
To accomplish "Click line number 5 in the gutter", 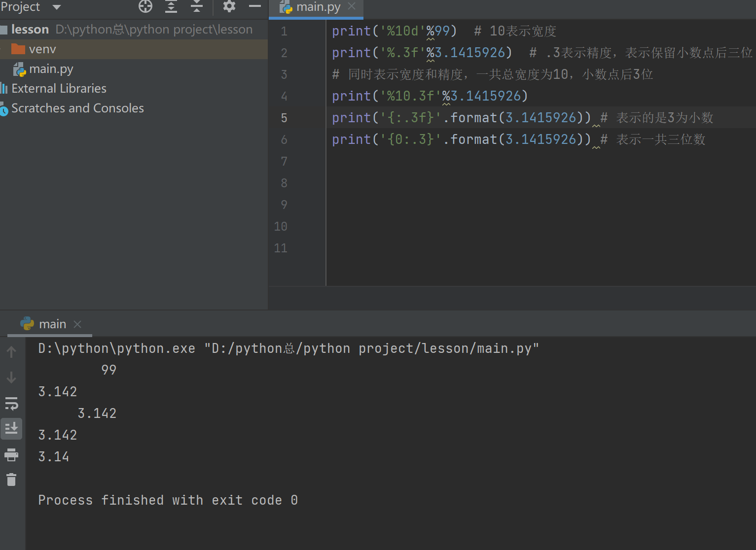I will (284, 118).
